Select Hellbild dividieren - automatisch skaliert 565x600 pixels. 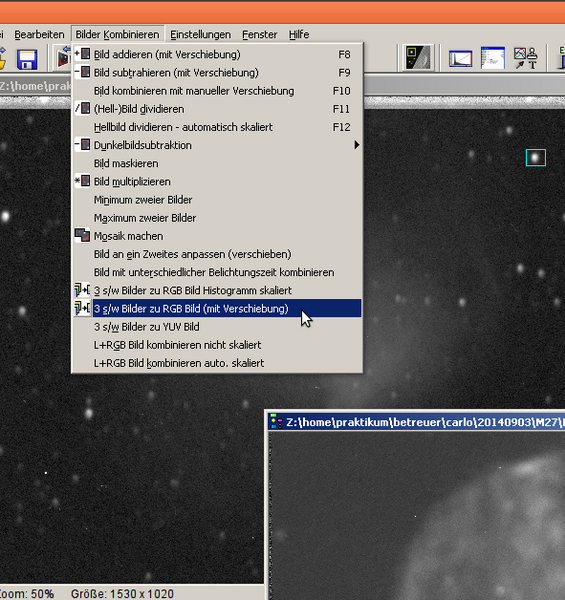pos(217,127)
